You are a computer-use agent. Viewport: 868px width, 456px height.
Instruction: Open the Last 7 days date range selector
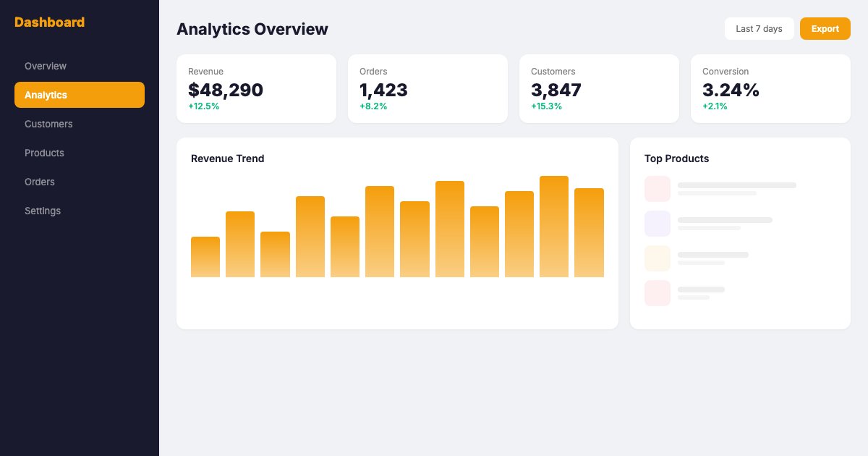[x=759, y=29]
